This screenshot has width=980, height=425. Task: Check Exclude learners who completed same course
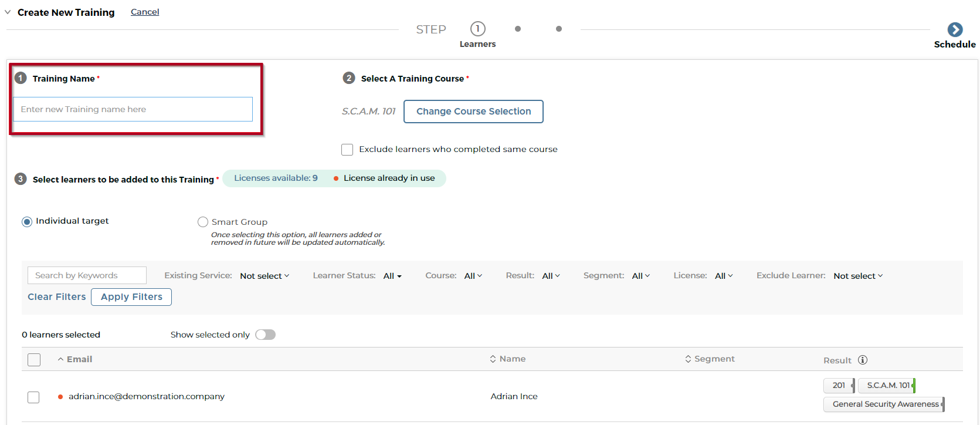coord(347,150)
